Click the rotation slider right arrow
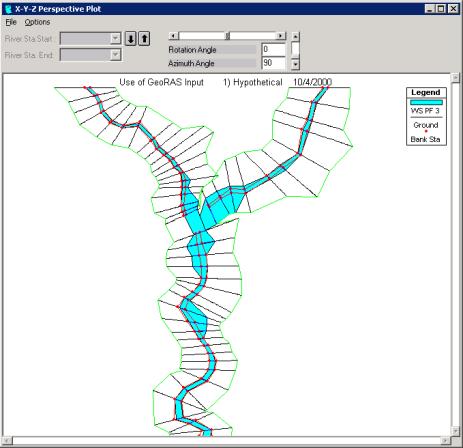This screenshot has width=463, height=448. tap(281, 36)
